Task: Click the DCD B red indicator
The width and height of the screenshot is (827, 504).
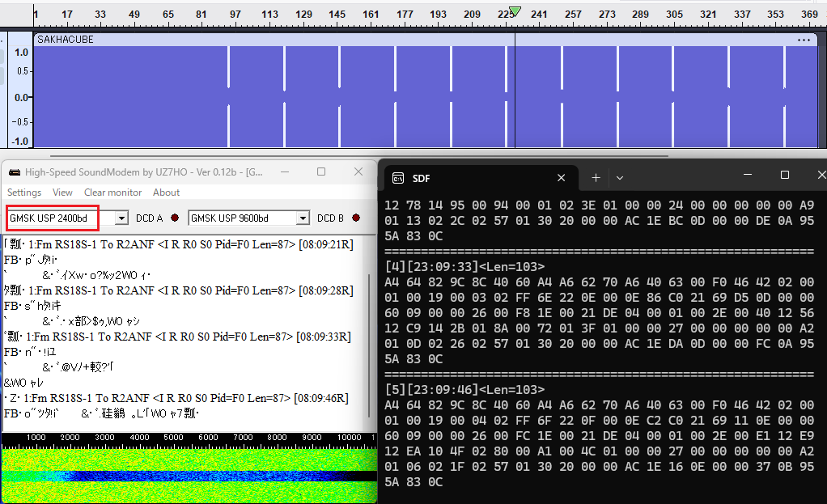Action: click(x=356, y=218)
